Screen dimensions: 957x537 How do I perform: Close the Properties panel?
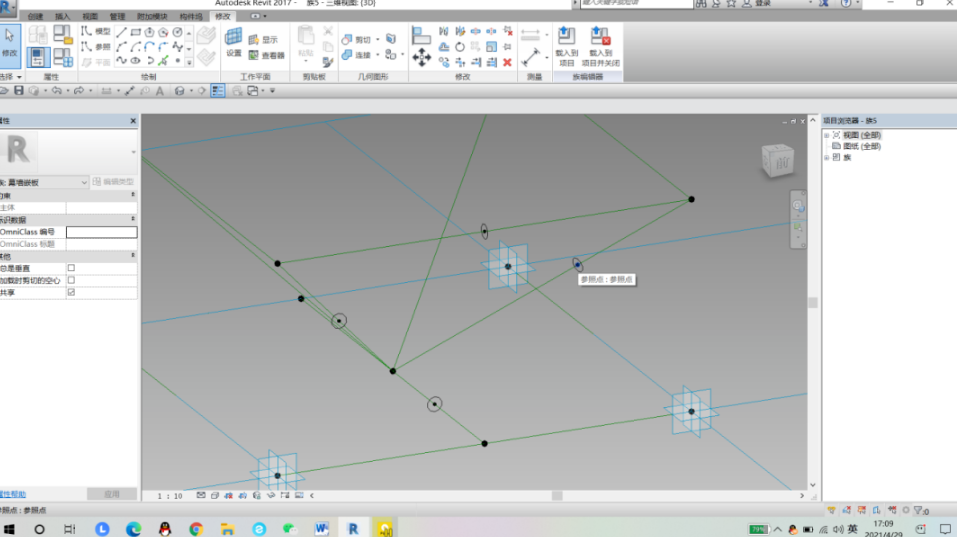coord(133,121)
